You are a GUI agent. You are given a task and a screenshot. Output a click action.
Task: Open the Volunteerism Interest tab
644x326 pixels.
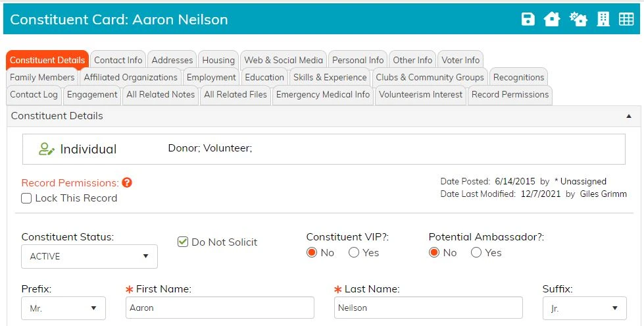pos(420,95)
